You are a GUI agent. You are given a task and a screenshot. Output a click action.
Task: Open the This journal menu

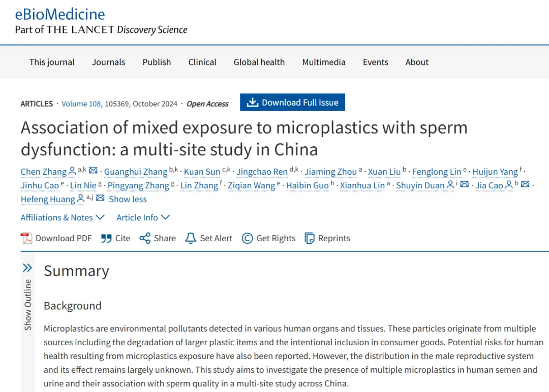coord(52,62)
